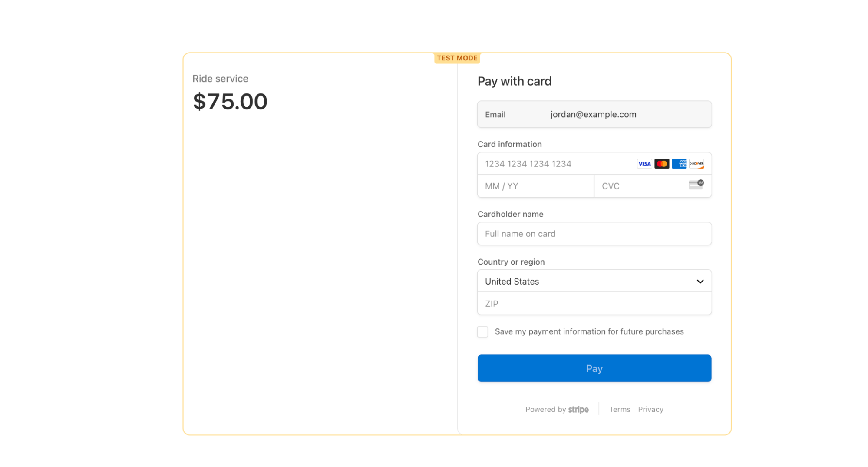Click the ZIP code field

click(x=594, y=304)
